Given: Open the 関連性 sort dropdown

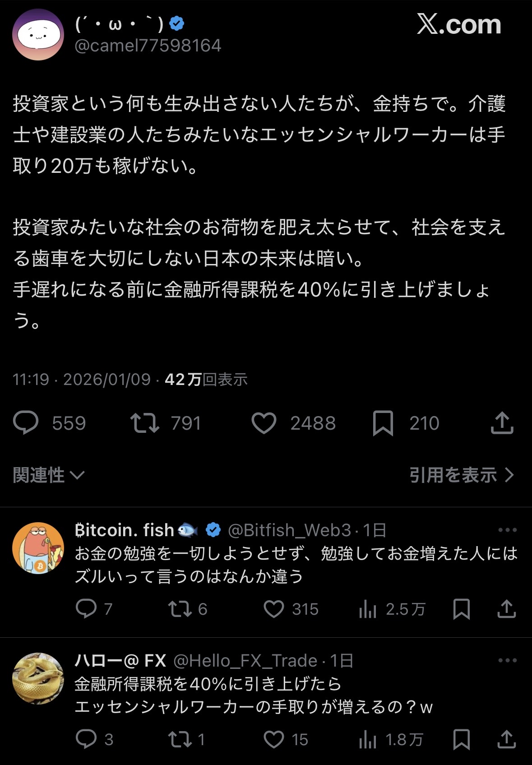Looking at the screenshot, I should 48,475.
